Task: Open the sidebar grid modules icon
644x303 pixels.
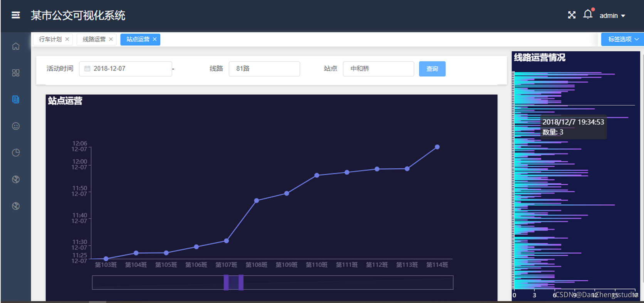Action: pyautogui.click(x=16, y=73)
